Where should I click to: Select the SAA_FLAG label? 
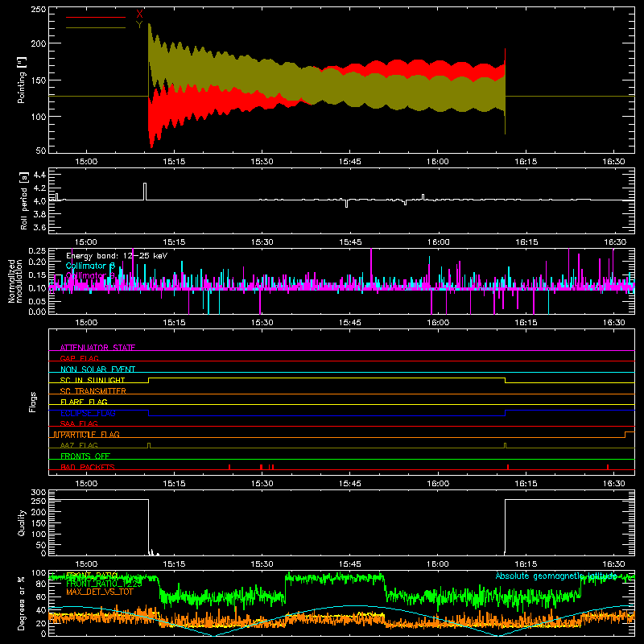pos(79,423)
